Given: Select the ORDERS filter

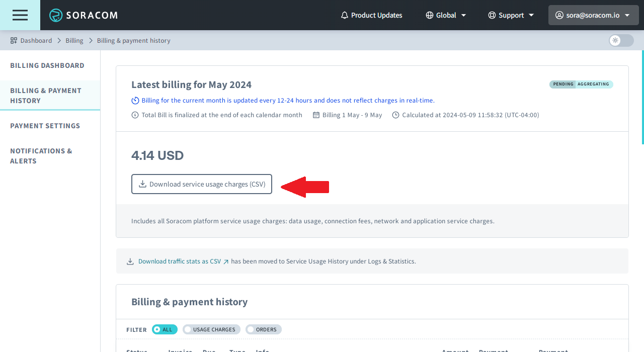Looking at the screenshot, I should pos(263,329).
